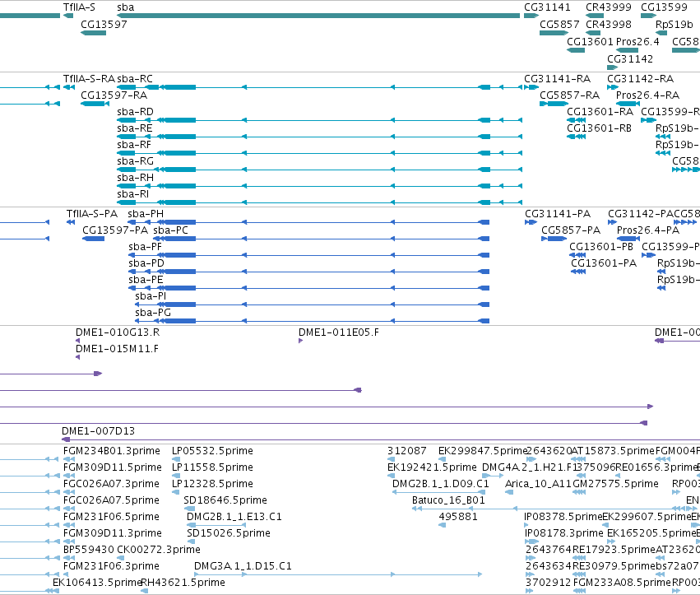Viewport: 700px width, 595px height.
Task: Click the CG31141 gene label
Action: pyautogui.click(x=547, y=7)
